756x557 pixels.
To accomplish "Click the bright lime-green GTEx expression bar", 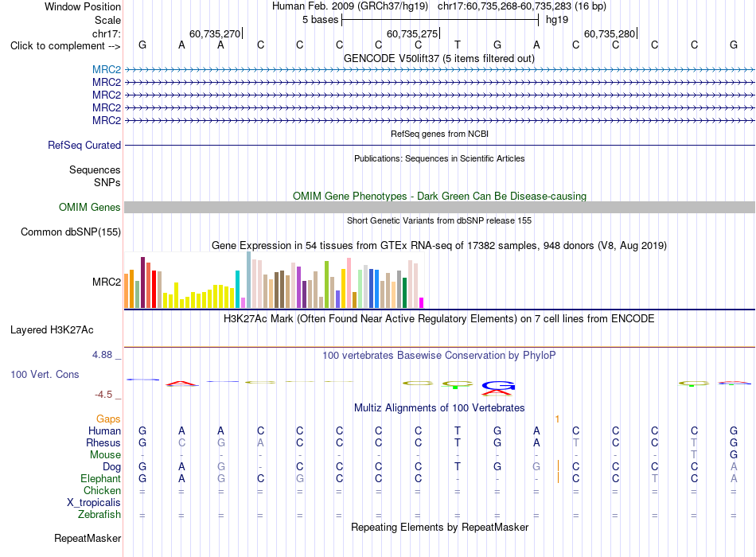I will (326, 285).
